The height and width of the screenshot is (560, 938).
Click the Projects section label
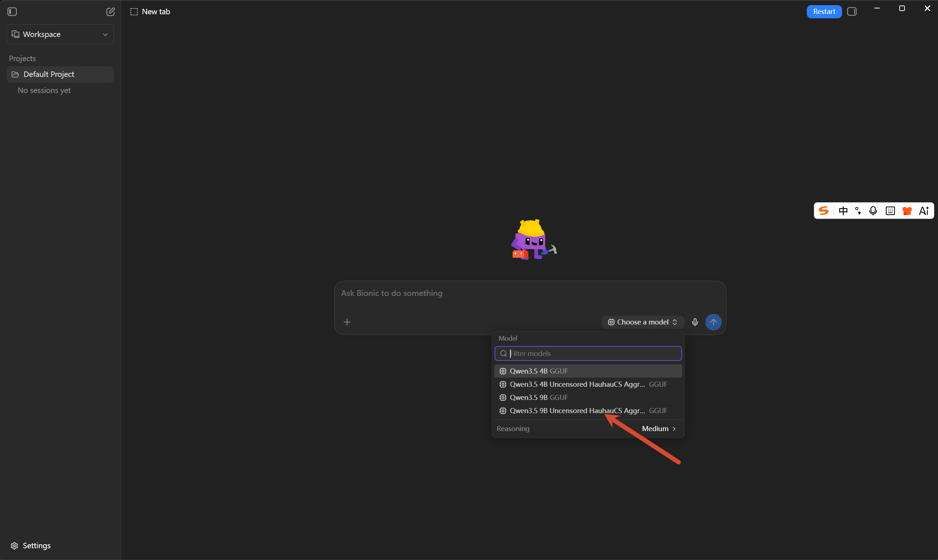click(22, 59)
